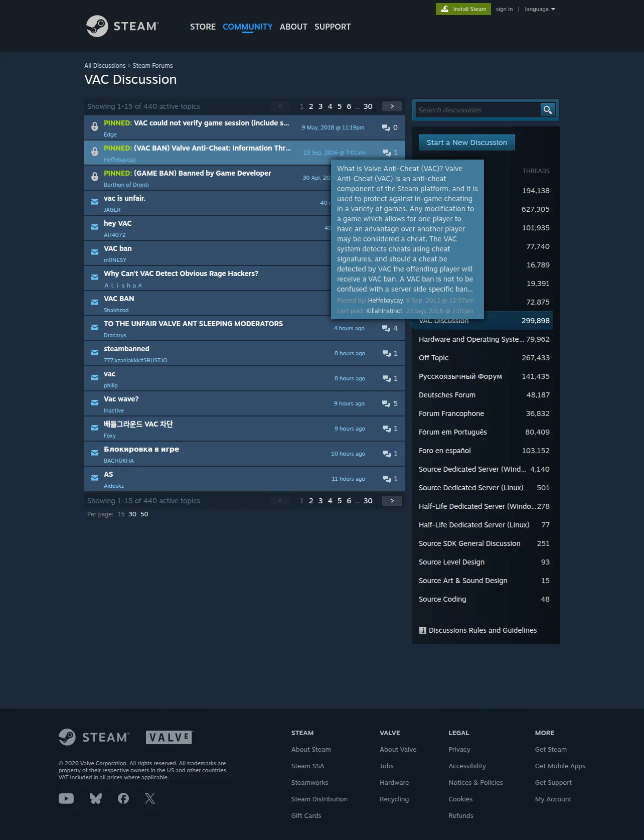The height and width of the screenshot is (840, 644).
Task: Open the COMMUNITY menu
Action: tap(248, 27)
